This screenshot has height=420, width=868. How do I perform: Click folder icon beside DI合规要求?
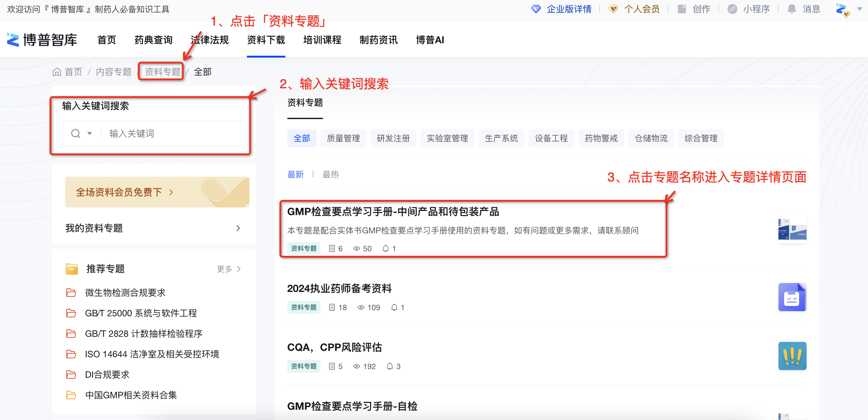tap(71, 375)
